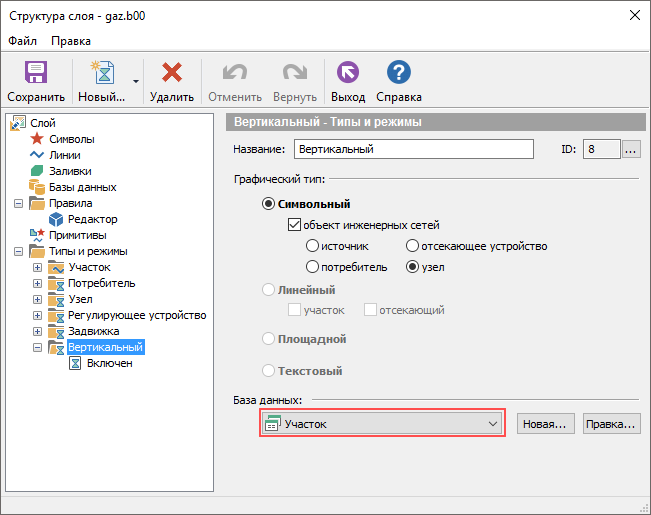Click the Включен mode icon

(x=75, y=363)
